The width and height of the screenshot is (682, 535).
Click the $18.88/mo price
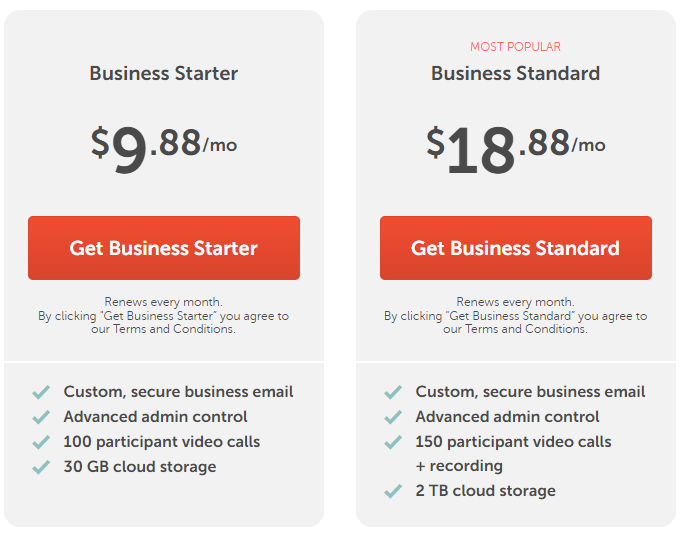515,145
